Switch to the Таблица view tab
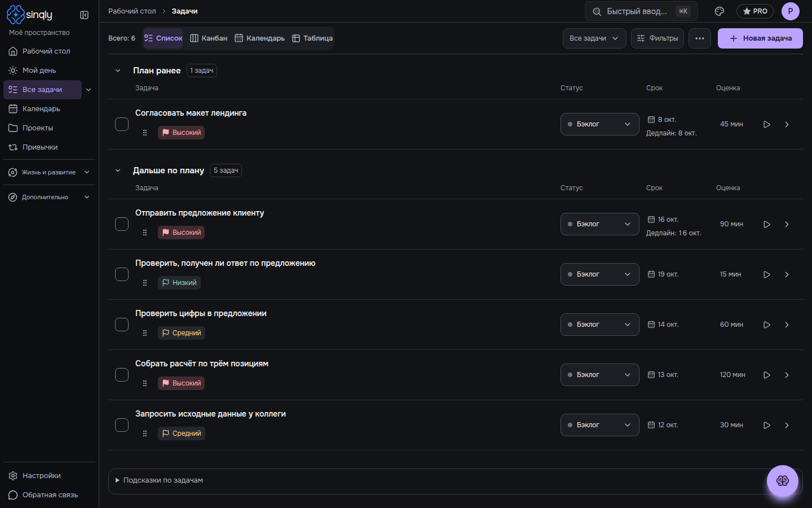812x508 pixels. 312,38
